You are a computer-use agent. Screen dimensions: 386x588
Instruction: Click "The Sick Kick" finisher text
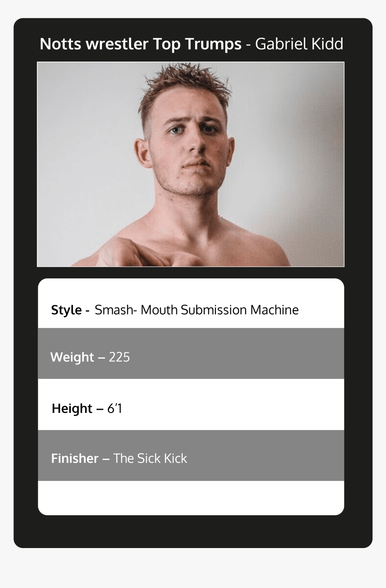point(150,458)
